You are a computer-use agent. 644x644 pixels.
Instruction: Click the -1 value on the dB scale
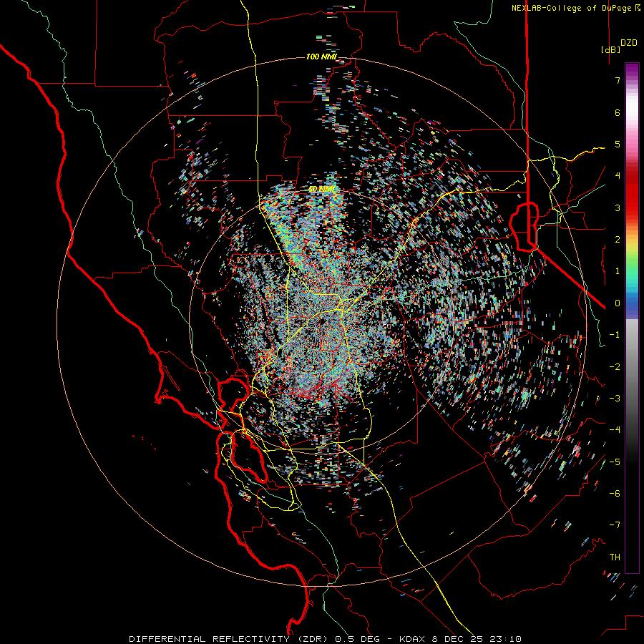pos(615,335)
